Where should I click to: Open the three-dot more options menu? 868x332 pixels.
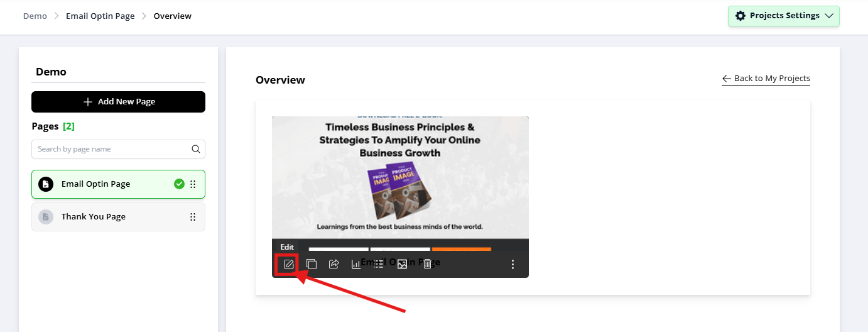point(513,264)
